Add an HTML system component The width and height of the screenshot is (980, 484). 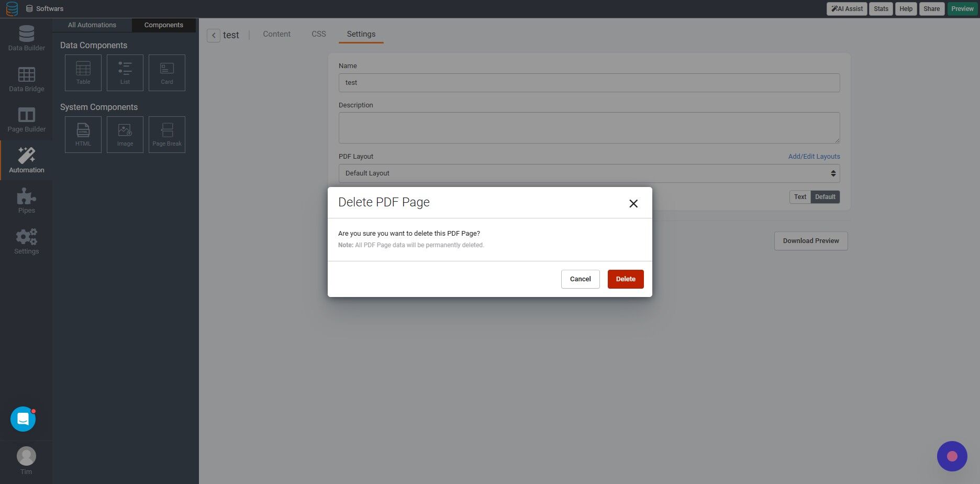pyautogui.click(x=83, y=134)
